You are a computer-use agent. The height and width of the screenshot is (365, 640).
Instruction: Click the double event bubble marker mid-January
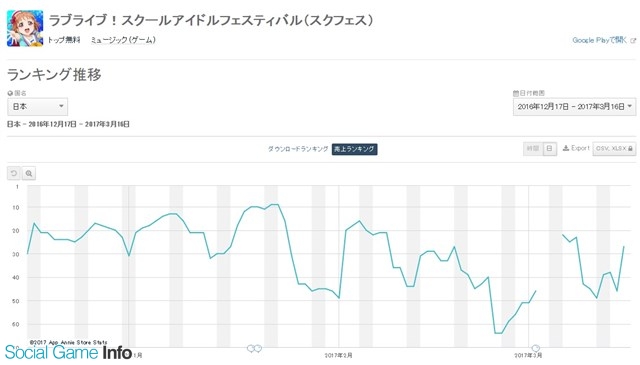coord(254,348)
